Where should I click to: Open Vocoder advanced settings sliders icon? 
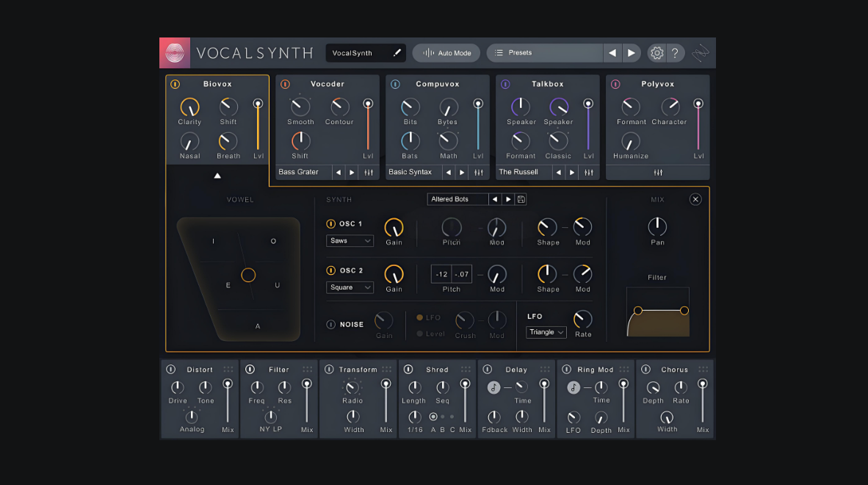pos(369,172)
